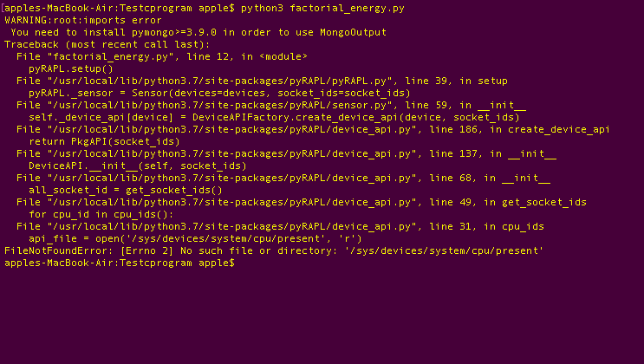Click 'all_socket_id = get_socket_ids()' line
Image resolution: width=644 pixels, height=364 pixels.
tap(126, 190)
